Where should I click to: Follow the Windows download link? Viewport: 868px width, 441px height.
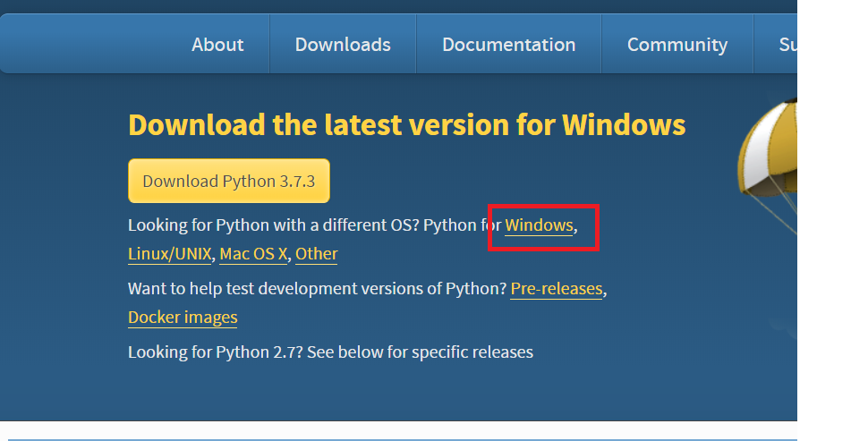click(539, 225)
